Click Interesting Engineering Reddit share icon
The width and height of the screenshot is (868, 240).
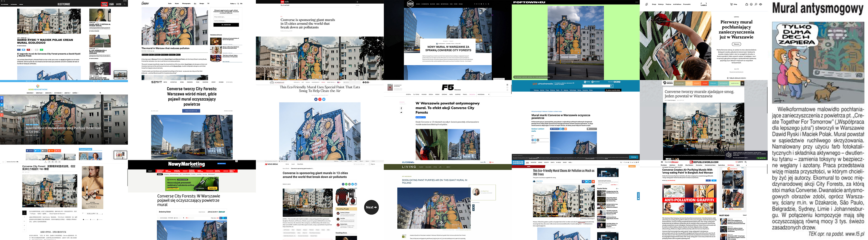[593, 182]
